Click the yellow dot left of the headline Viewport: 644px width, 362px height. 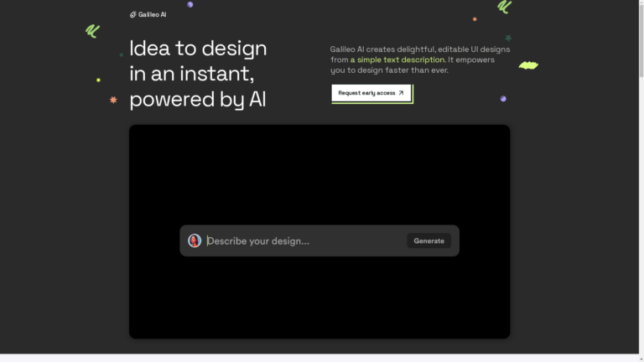point(98,80)
